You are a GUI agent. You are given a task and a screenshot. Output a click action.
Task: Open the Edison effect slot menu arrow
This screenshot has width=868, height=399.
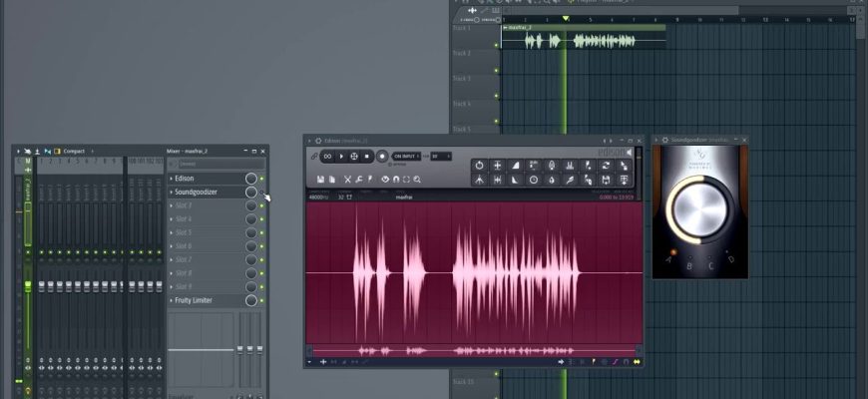(x=172, y=179)
